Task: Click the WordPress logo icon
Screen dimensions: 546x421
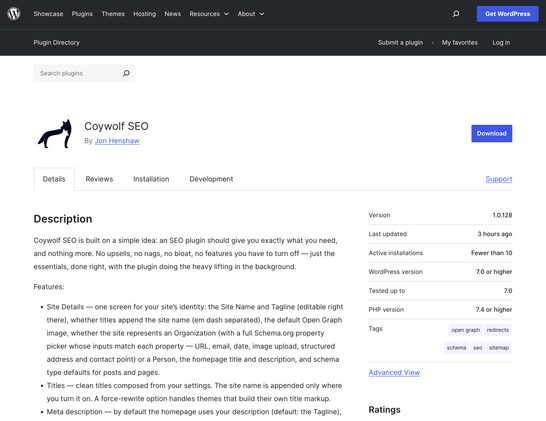Action: (x=14, y=14)
